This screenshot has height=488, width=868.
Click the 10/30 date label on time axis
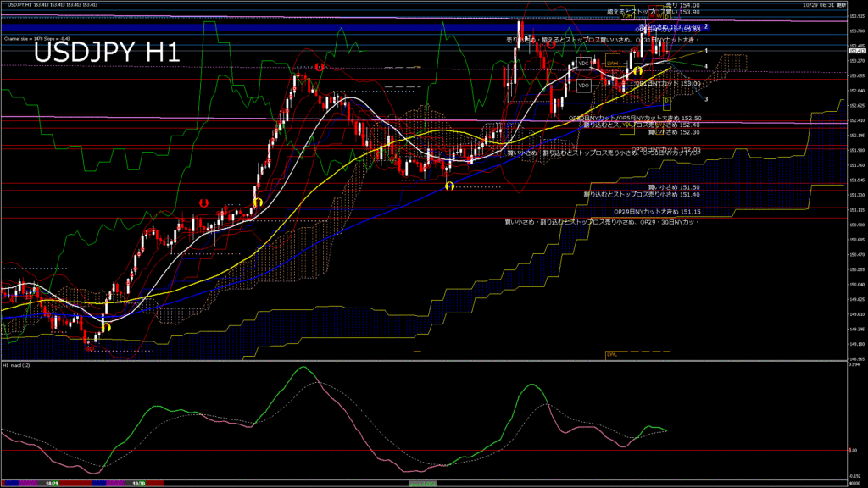(139, 484)
